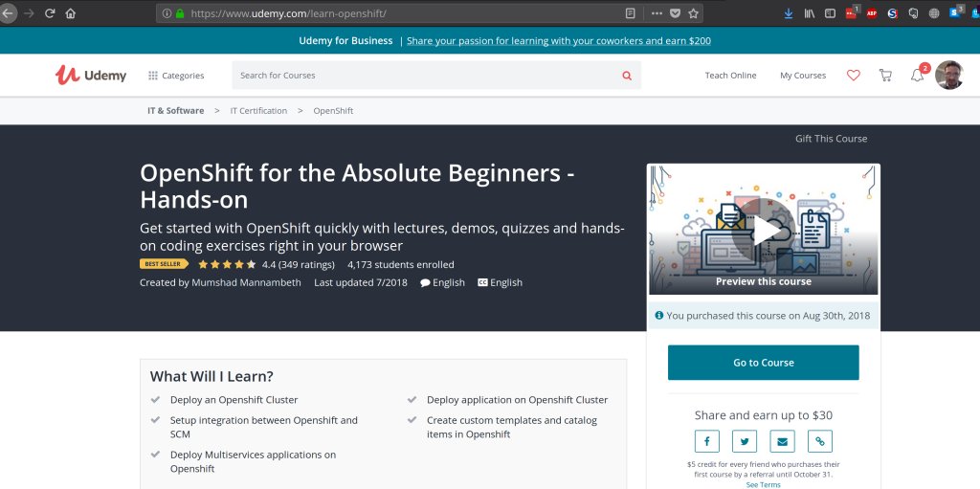
Task: Click "Deploy an Openshift Cluster" item
Action: click(234, 400)
